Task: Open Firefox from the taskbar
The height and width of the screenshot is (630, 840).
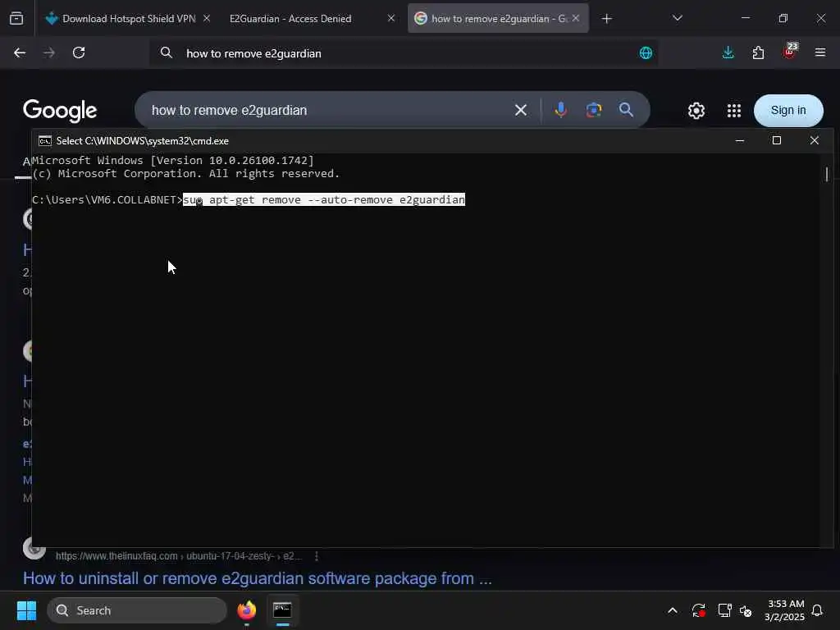Action: click(x=246, y=610)
